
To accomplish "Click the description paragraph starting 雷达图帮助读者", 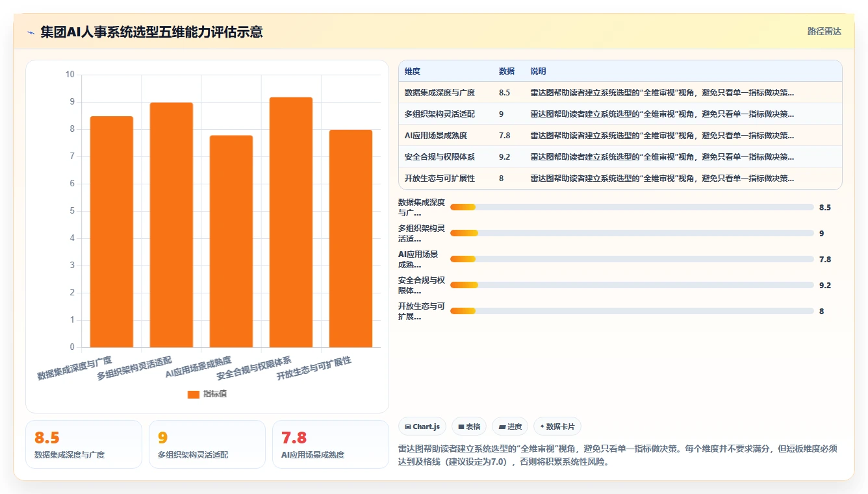I will click(x=617, y=455).
